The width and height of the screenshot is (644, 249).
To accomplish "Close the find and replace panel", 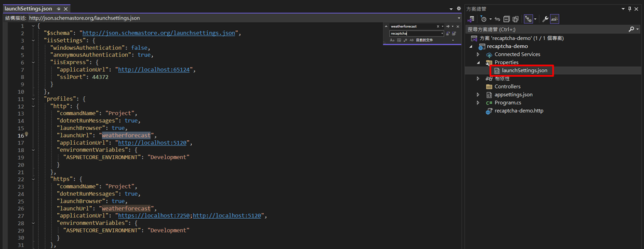I will click(x=458, y=26).
